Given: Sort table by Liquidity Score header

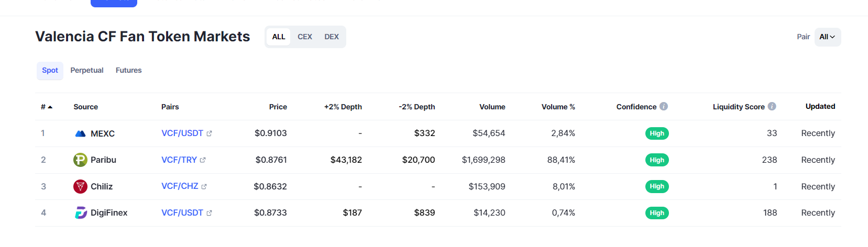Looking at the screenshot, I should point(739,107).
